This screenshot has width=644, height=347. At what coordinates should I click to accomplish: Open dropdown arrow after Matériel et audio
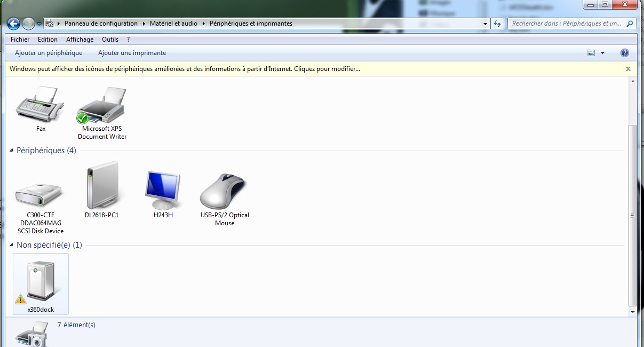click(x=203, y=23)
